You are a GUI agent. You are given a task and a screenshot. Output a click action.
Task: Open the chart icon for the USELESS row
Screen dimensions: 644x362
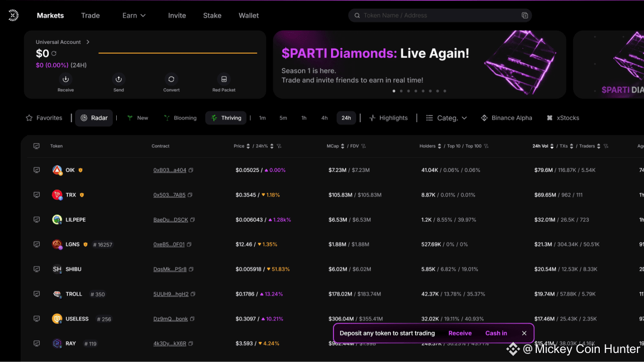pos(37,318)
